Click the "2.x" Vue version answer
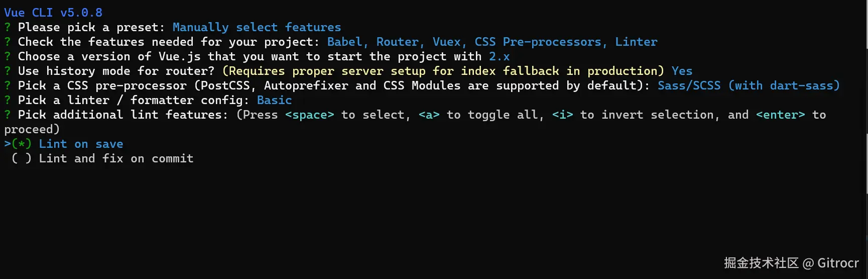 click(499, 56)
